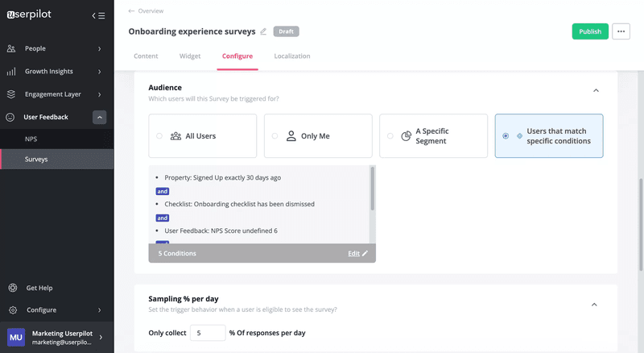644x353 pixels.
Task: Click the Userpilot logo
Action: (x=29, y=15)
